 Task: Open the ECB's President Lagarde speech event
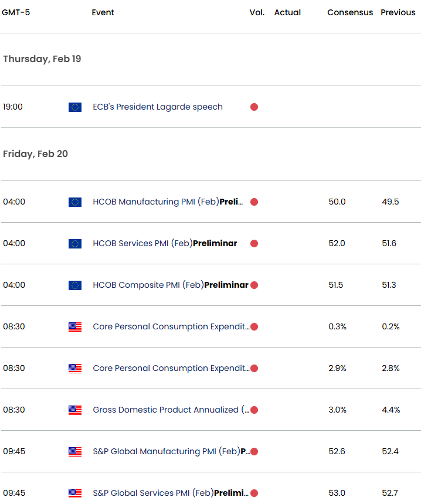[158, 107]
